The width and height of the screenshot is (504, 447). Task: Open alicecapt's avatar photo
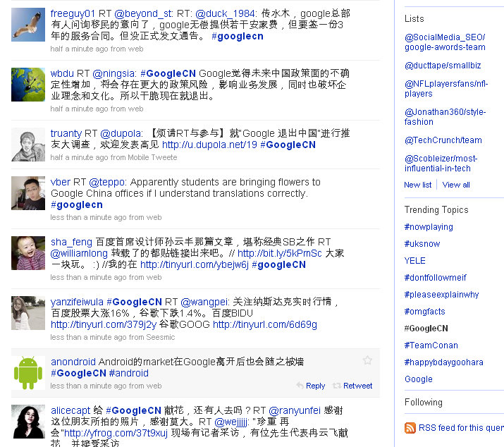pyautogui.click(x=28, y=422)
